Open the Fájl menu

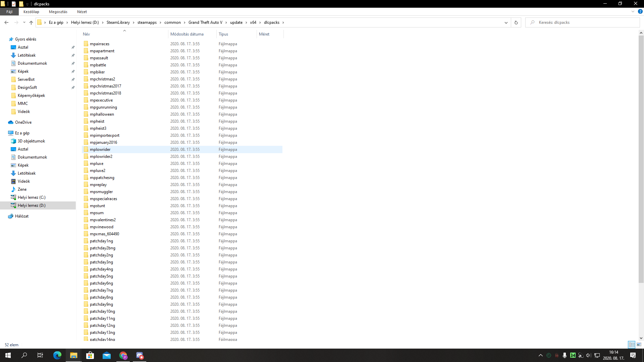(x=9, y=11)
